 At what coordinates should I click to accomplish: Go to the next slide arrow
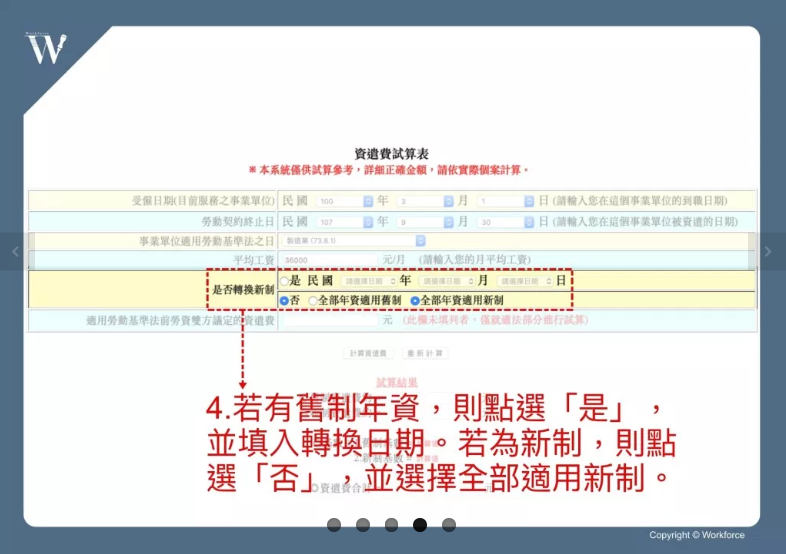767,252
